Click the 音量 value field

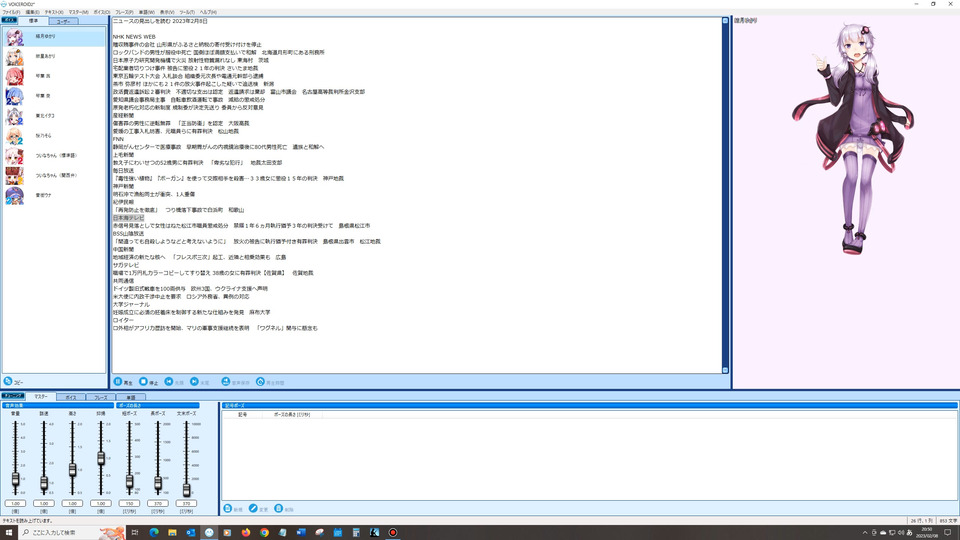[15, 503]
